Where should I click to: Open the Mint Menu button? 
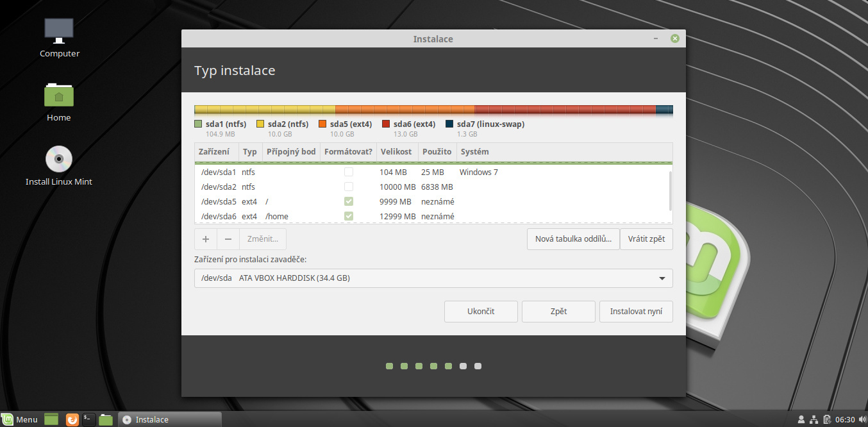point(20,419)
